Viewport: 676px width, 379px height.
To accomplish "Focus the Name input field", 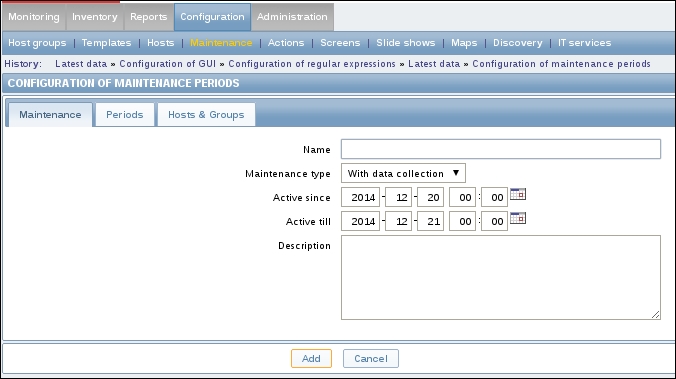I will [x=501, y=149].
